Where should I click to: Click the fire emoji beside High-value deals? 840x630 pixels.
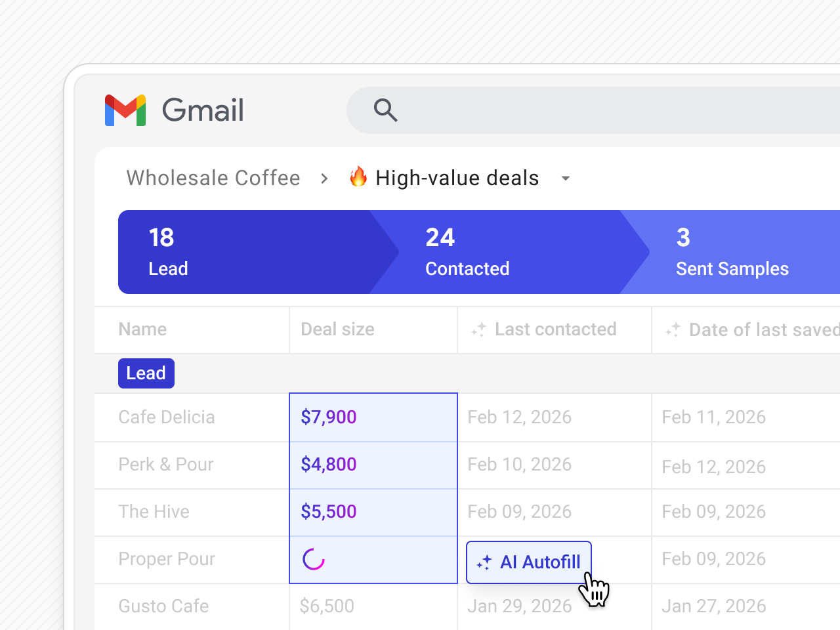(x=358, y=177)
